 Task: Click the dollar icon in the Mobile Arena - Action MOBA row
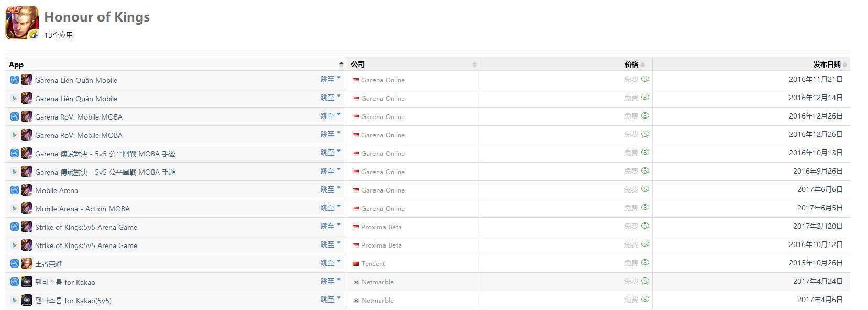tap(645, 207)
